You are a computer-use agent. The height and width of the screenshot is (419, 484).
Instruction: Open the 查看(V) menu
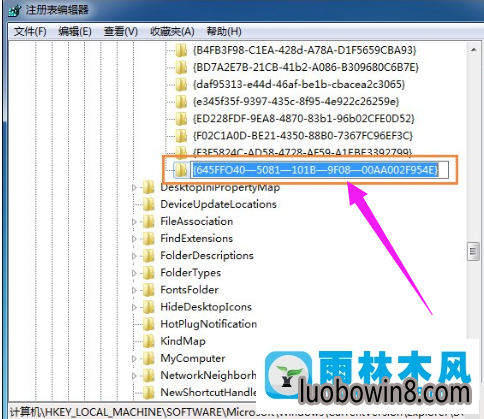[x=121, y=32]
